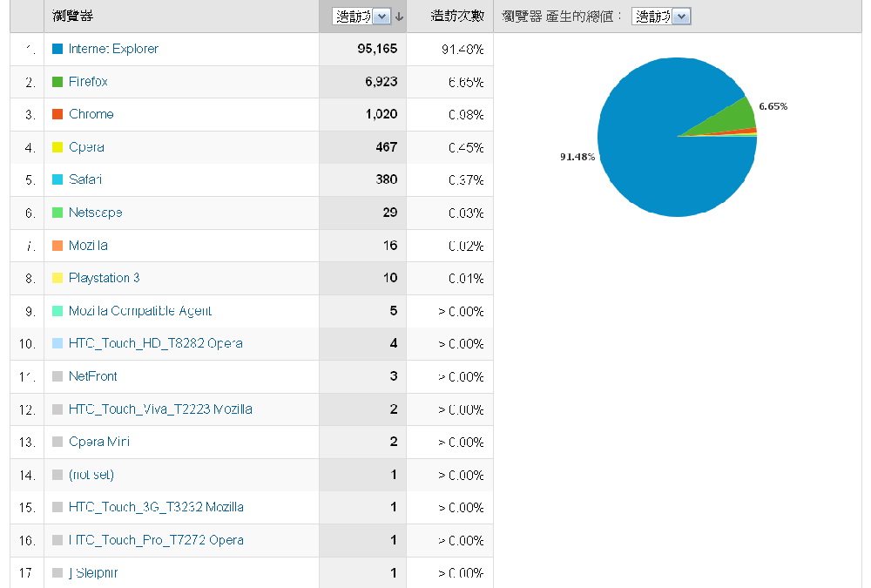Click the 467 visits value
Screen dimensions: 871x588
tap(386, 147)
